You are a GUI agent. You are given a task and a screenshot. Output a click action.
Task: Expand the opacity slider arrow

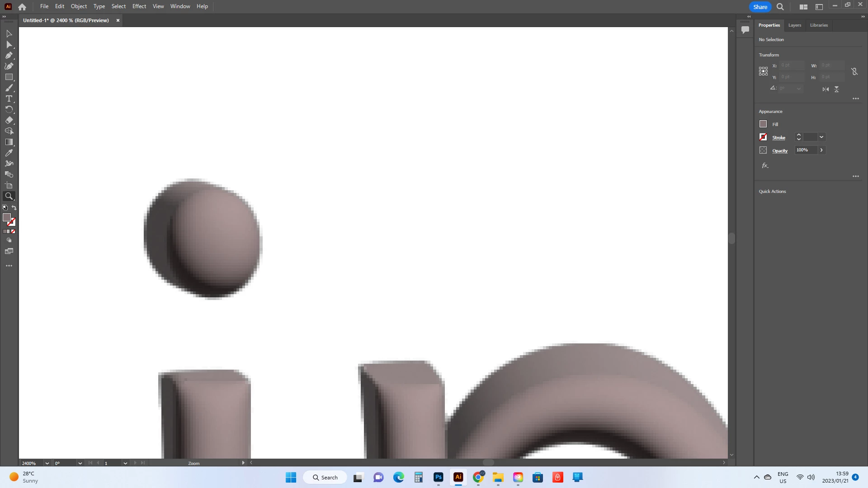pos(821,150)
